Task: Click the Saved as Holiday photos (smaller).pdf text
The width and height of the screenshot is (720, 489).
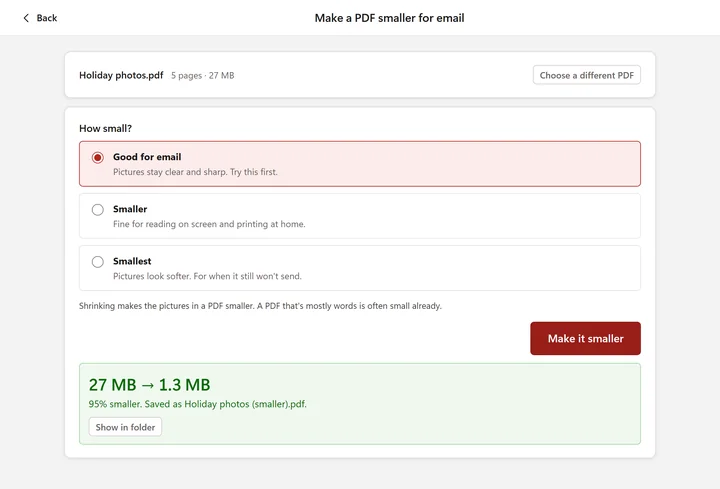Action: [x=225, y=404]
